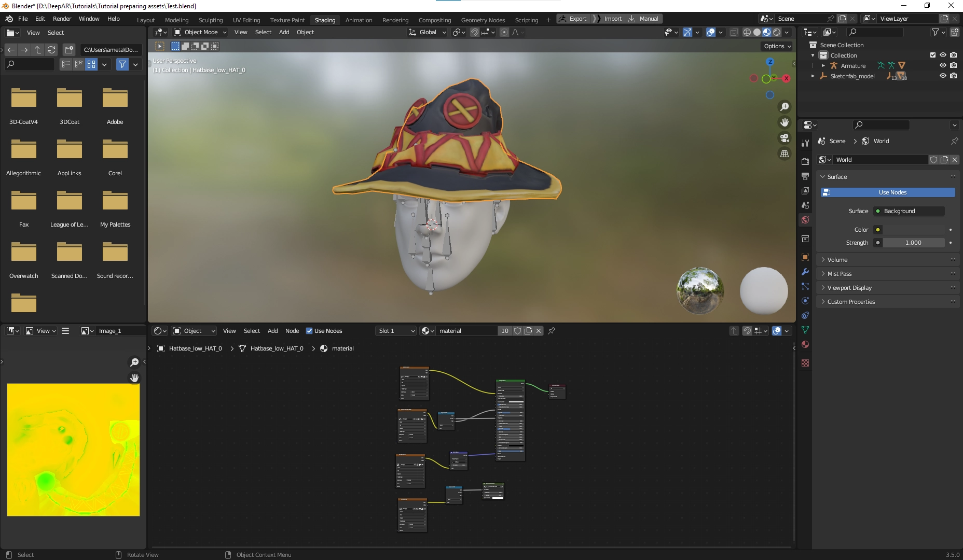Click the Manual button

tap(644, 19)
